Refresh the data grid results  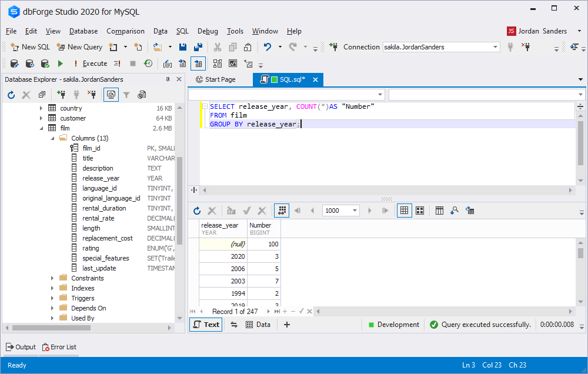coord(198,210)
